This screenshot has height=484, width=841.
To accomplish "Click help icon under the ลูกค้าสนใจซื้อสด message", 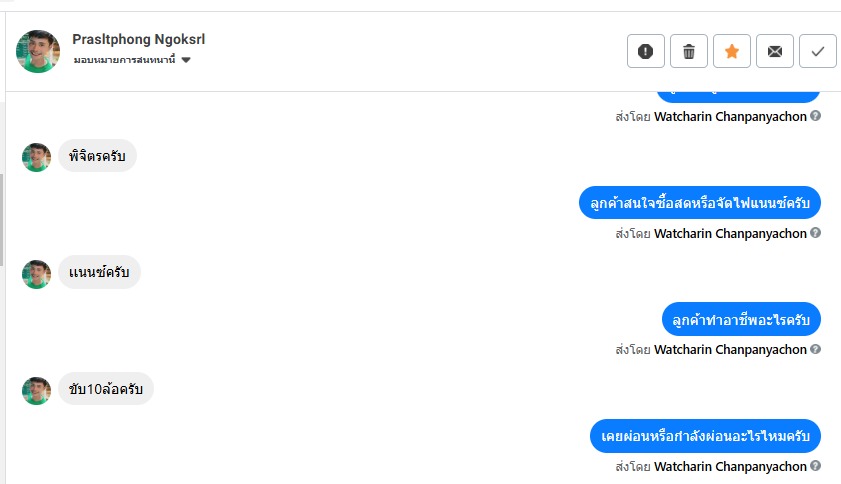I will tap(816, 233).
